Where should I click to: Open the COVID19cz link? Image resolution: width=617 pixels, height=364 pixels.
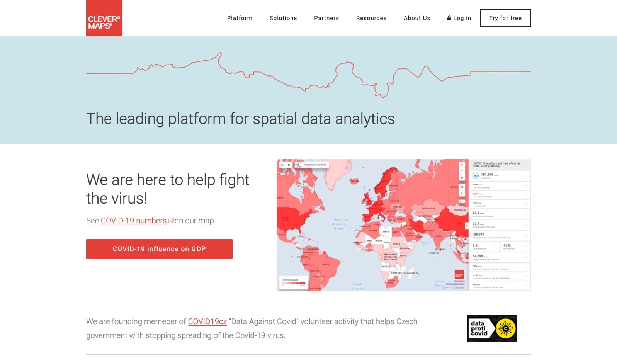pos(207,321)
